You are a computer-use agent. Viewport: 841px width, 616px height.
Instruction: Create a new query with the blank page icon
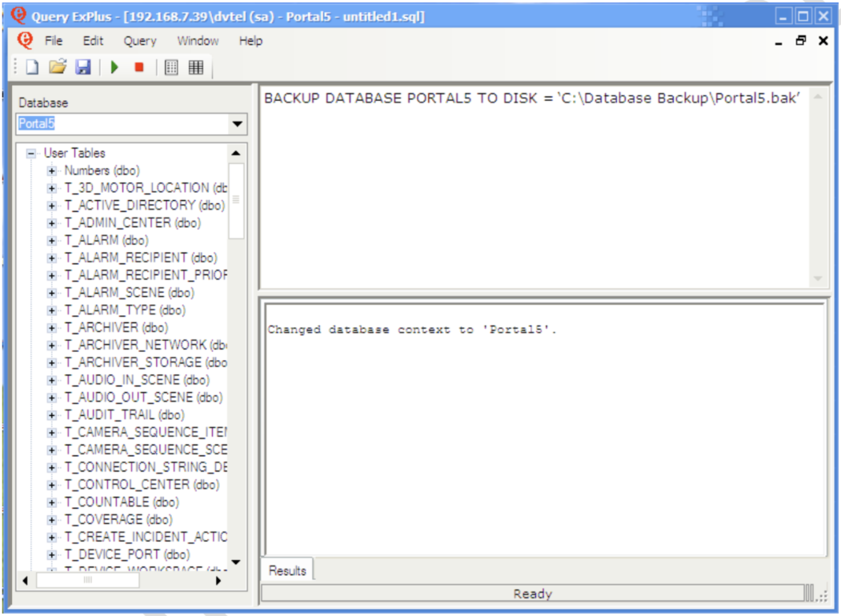[x=31, y=67]
